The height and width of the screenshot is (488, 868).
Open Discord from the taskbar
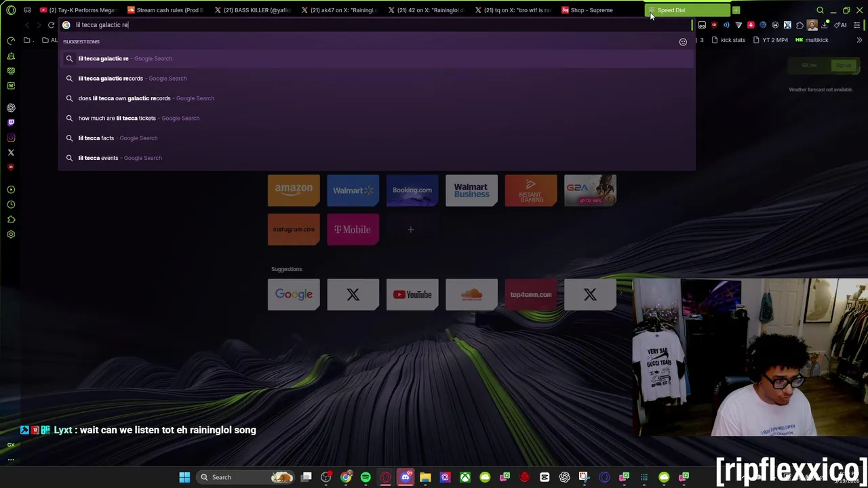(406, 477)
